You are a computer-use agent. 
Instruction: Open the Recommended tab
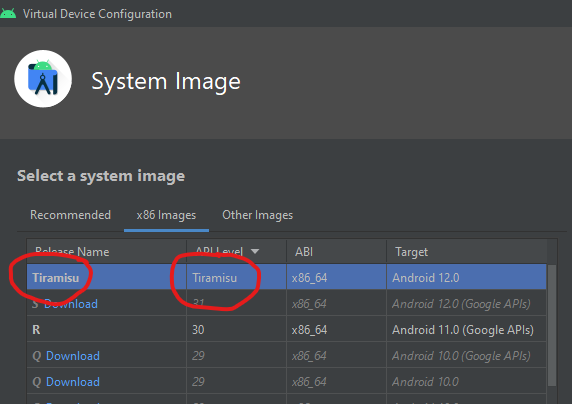coord(70,215)
